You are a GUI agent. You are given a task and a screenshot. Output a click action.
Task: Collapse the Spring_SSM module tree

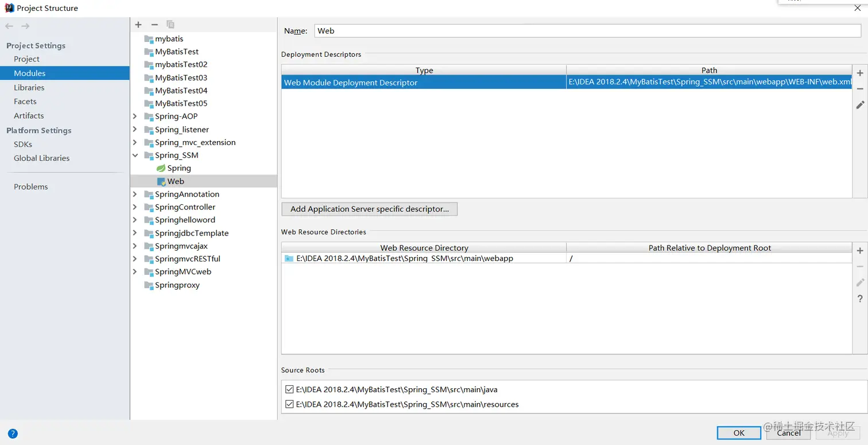[x=135, y=155]
